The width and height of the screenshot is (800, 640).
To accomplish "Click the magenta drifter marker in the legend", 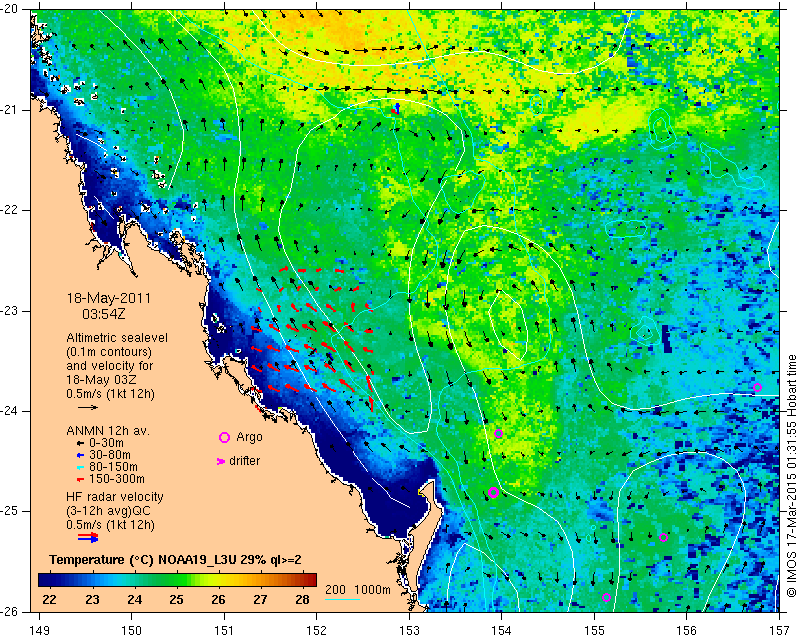I will pyautogui.click(x=221, y=461).
